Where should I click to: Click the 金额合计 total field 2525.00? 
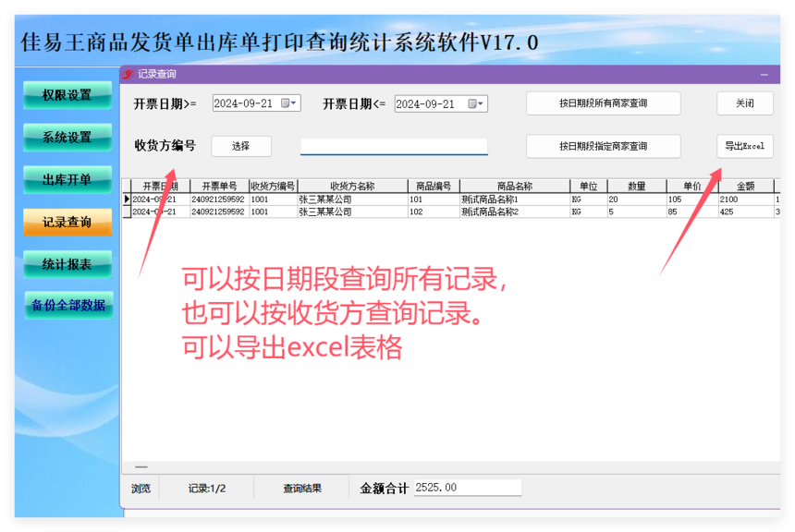point(468,488)
